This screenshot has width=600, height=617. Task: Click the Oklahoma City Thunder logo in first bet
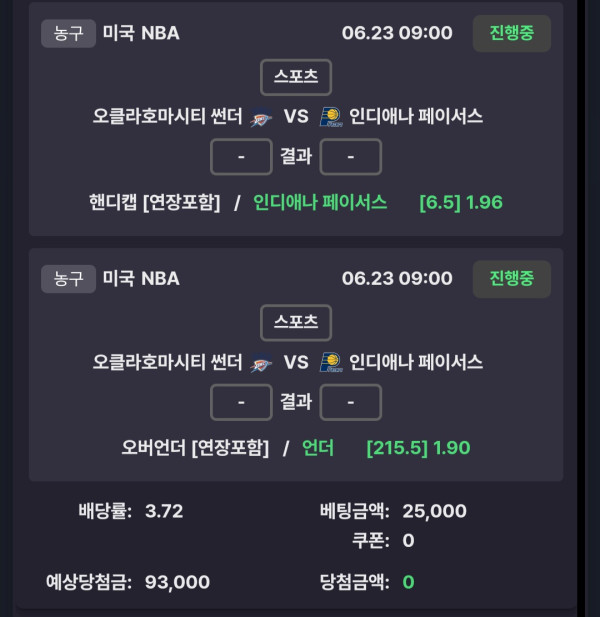(x=261, y=117)
